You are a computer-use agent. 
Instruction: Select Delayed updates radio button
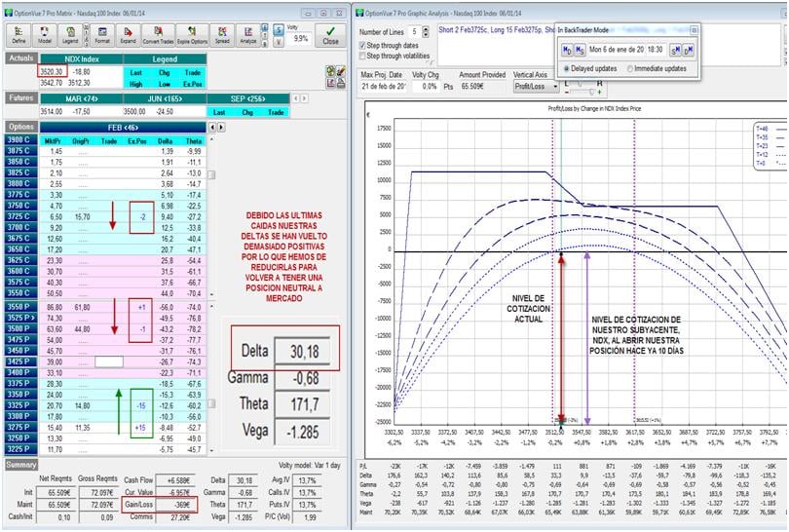(x=567, y=68)
